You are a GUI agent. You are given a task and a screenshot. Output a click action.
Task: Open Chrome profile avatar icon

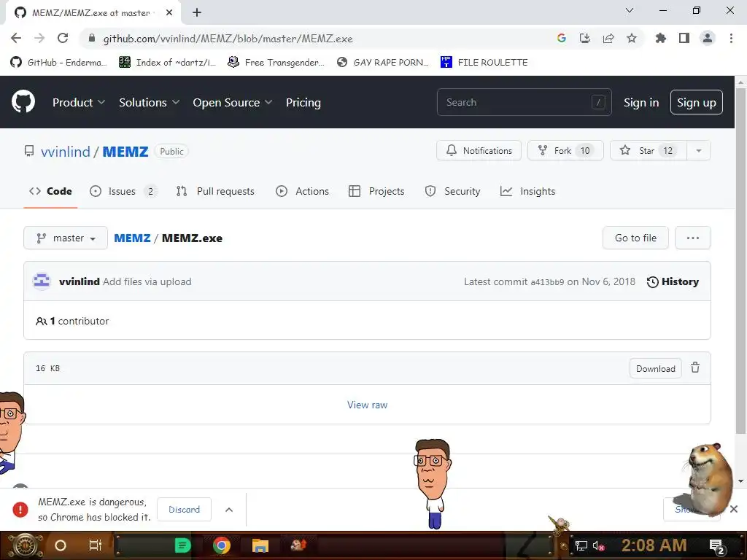708,38
